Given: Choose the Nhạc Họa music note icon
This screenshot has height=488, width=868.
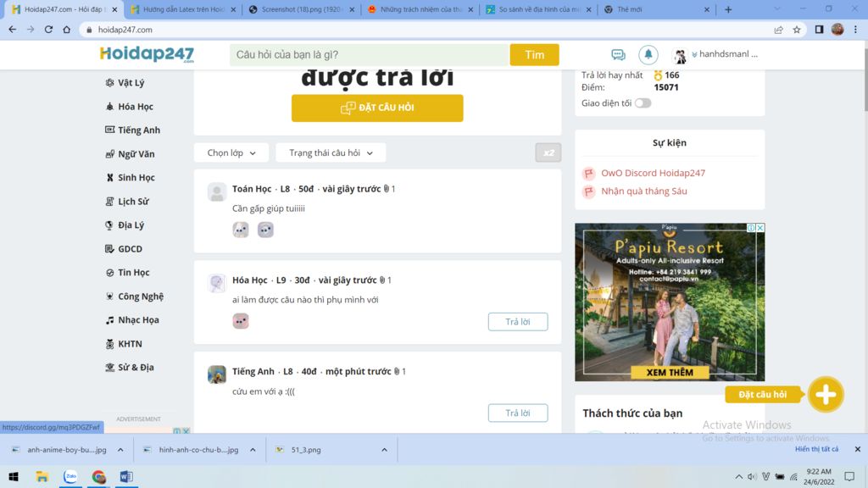Looking at the screenshot, I should [x=109, y=320].
